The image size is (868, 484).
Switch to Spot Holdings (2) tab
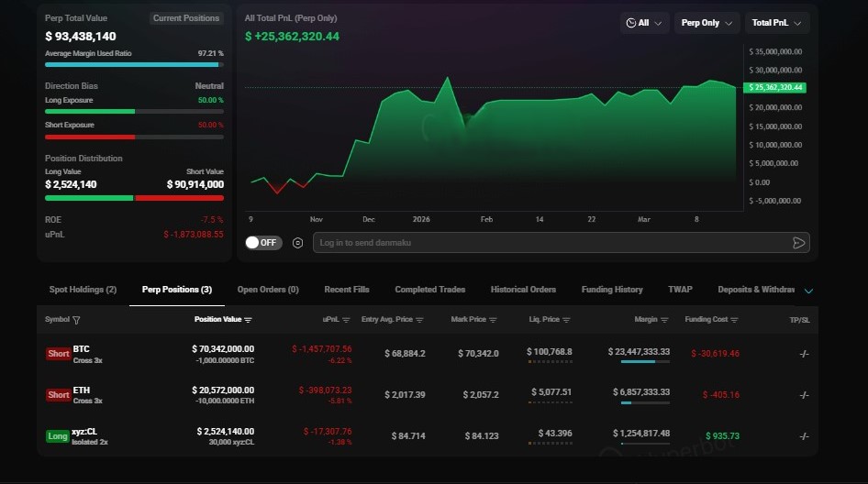[x=83, y=290]
